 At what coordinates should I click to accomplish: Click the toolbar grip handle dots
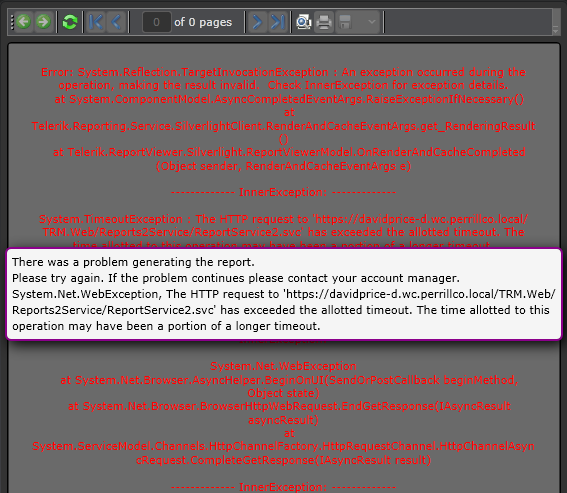click(x=12, y=22)
